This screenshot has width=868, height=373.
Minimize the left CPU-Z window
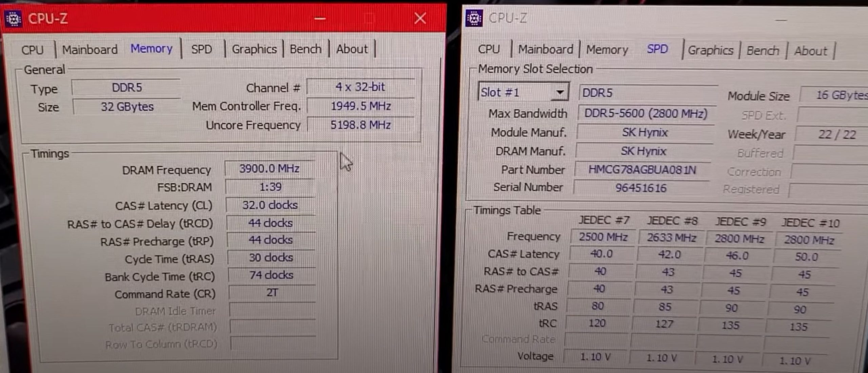click(x=320, y=19)
